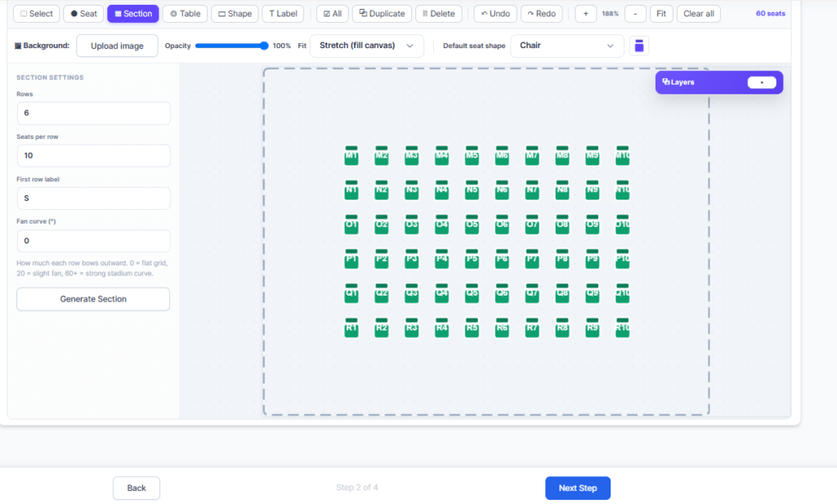Select seat R3
This screenshot has height=504, width=837.
pos(412,328)
